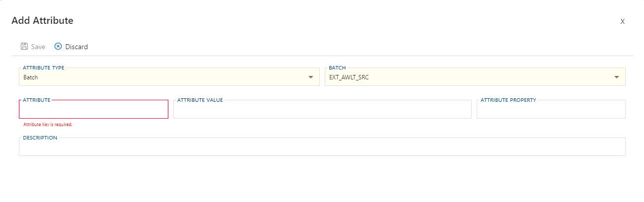Expand the Batch dropdown arrow
Screen dimensions: 644x202
point(617,77)
